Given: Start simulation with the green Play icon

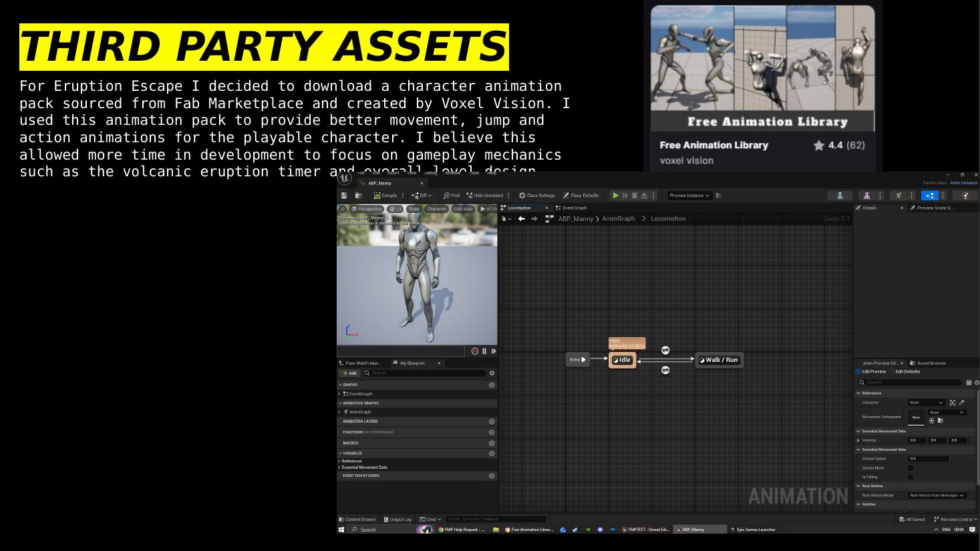Looking at the screenshot, I should coord(615,196).
